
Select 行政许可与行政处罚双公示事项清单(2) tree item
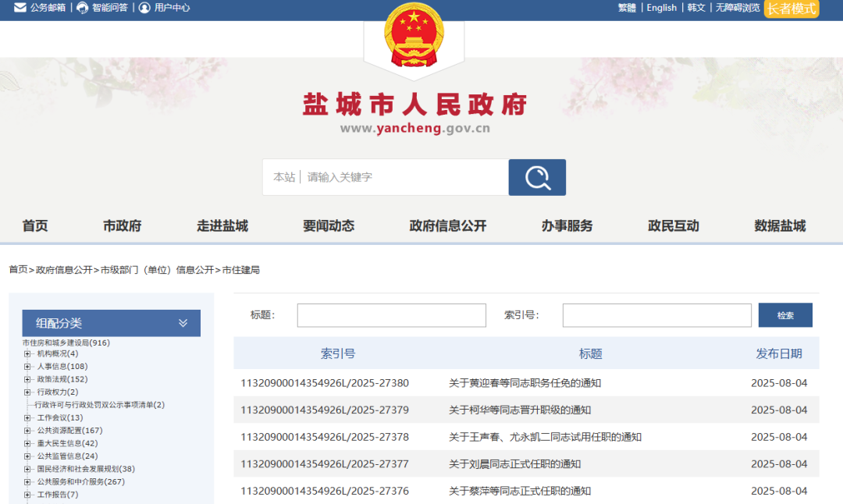[x=99, y=405]
